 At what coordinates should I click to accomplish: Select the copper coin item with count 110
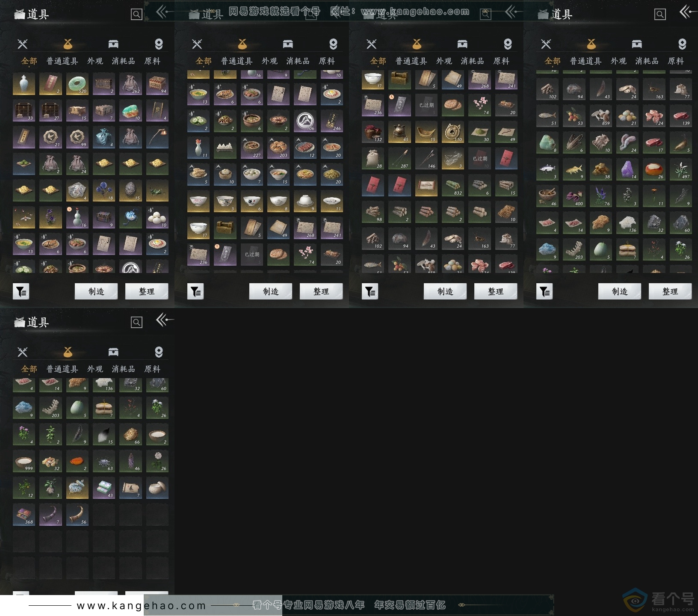pos(453,132)
